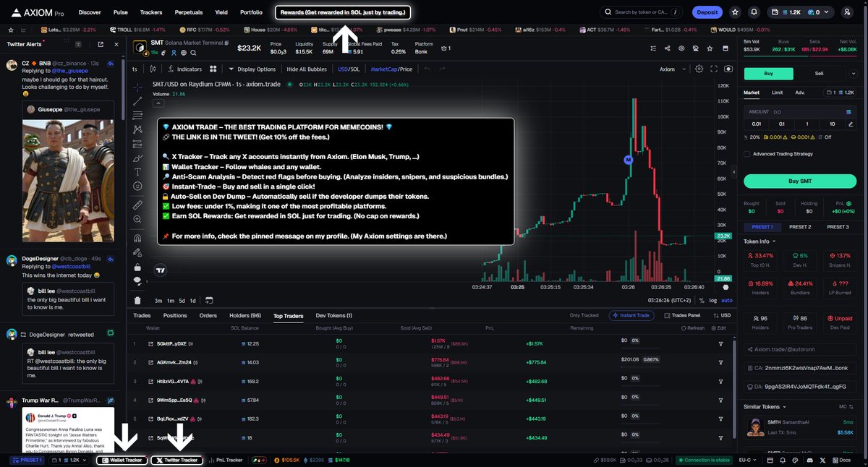The image size is (868, 467).
Task: Open the Twitter Tracker in status bar
Action: pyautogui.click(x=177, y=460)
